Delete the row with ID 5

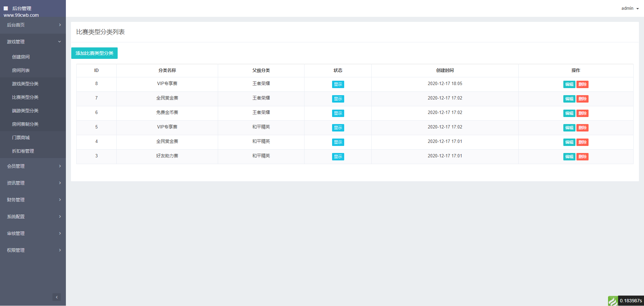[x=582, y=128]
